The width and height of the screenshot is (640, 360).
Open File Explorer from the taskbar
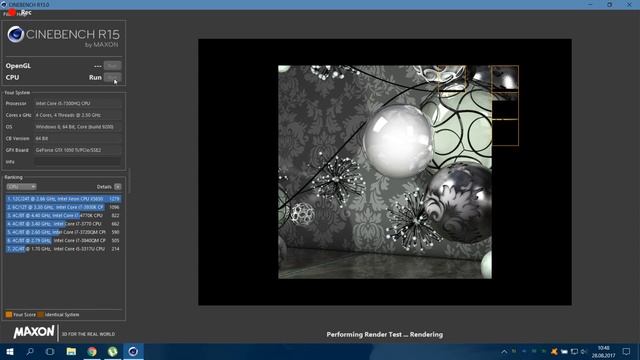(x=71, y=351)
